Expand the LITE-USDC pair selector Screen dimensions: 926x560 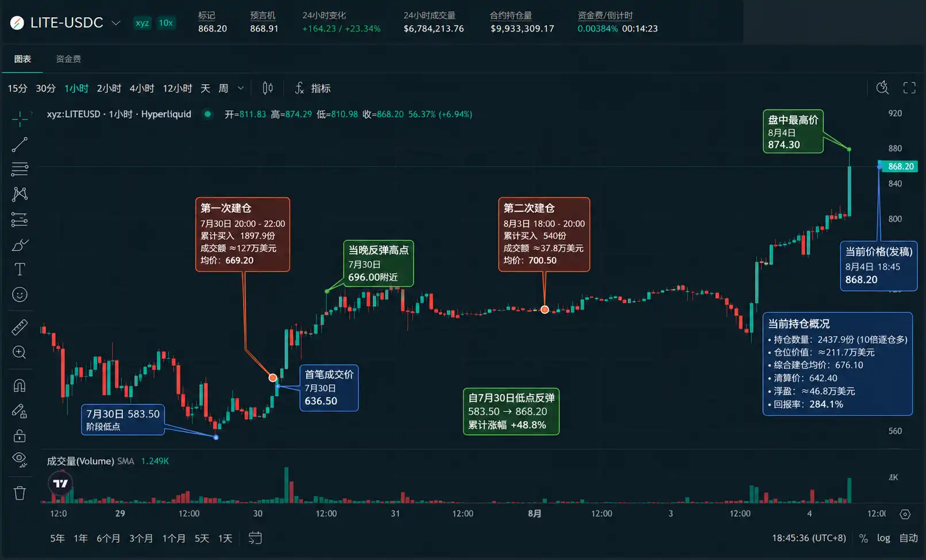tap(116, 23)
